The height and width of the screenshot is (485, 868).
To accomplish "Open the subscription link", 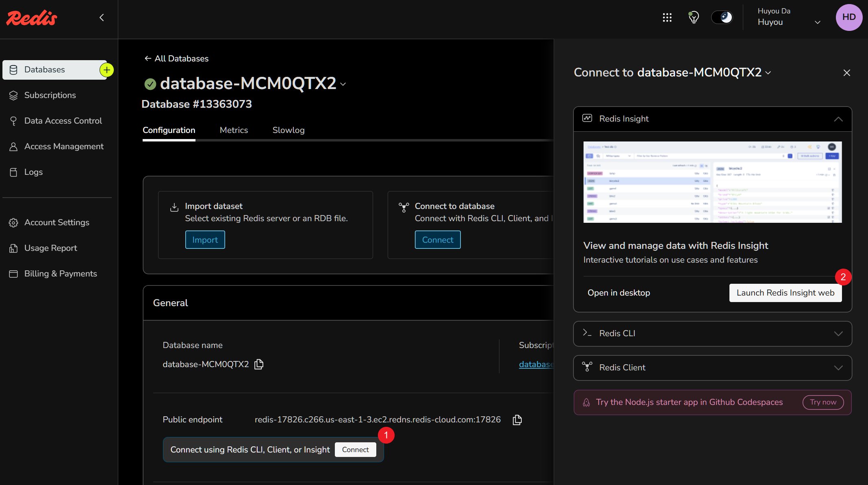I will click(536, 364).
